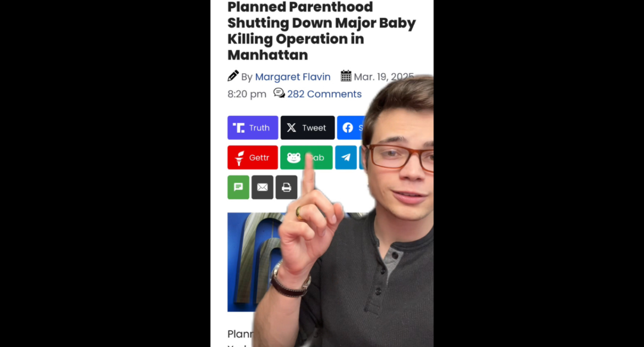Click the speech bubble icon before 282 Comments
644x347 pixels.
(279, 93)
